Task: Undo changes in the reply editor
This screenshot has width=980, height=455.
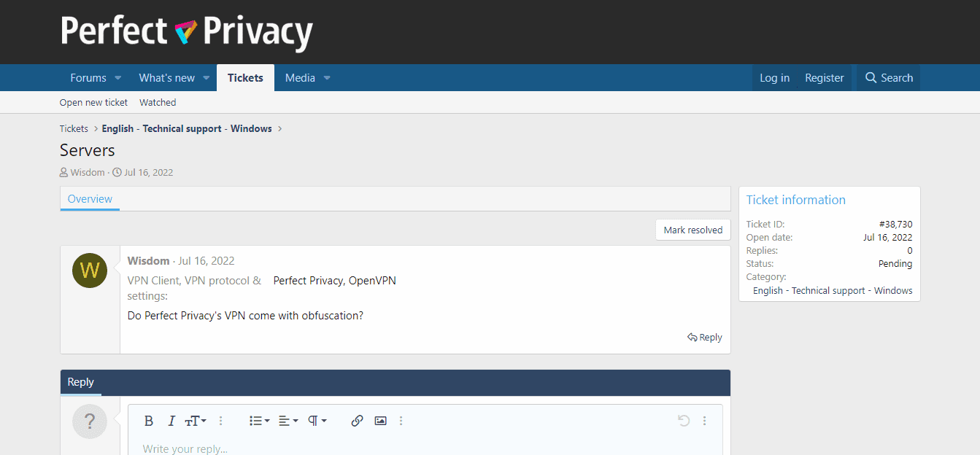Action: pyautogui.click(x=683, y=421)
